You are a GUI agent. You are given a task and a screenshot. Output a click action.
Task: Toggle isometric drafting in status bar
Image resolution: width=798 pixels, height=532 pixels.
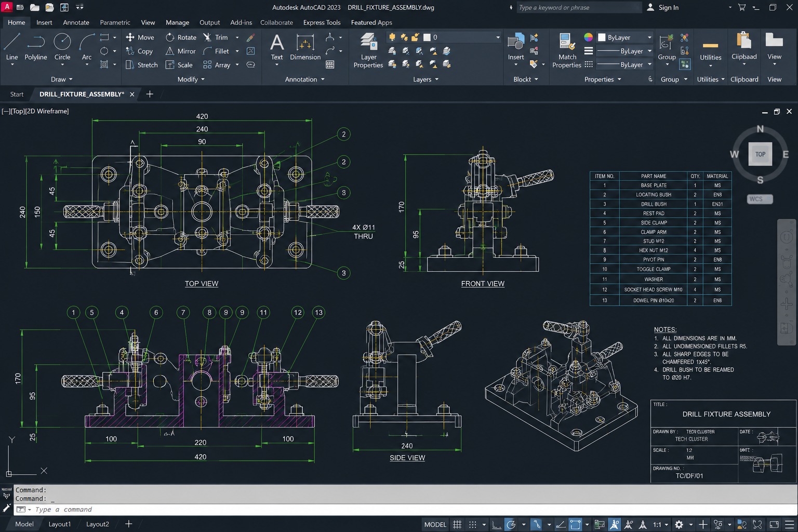(x=536, y=524)
